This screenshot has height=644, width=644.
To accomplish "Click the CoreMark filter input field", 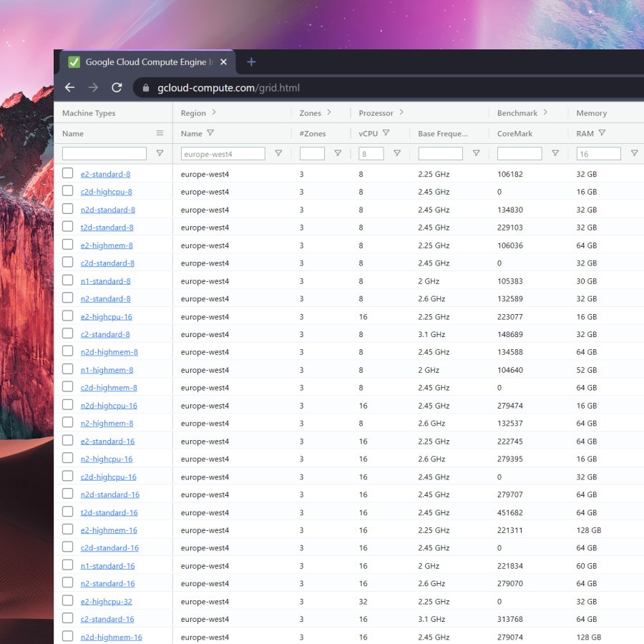I will point(519,154).
